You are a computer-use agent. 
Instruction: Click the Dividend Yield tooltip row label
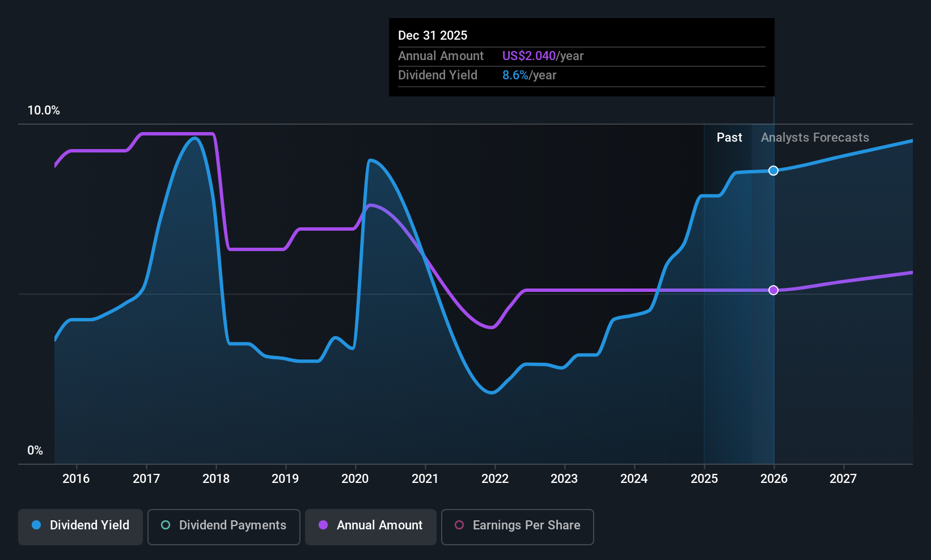[x=438, y=75]
